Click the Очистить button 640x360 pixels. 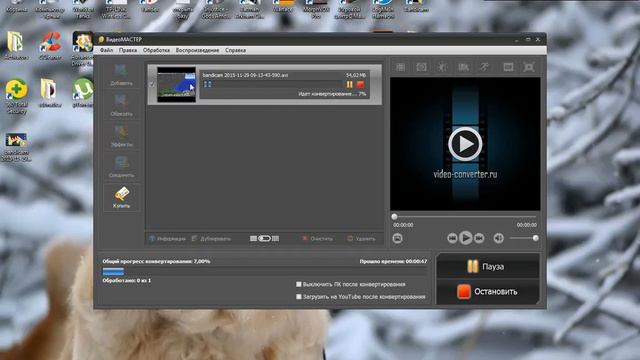pos(317,239)
